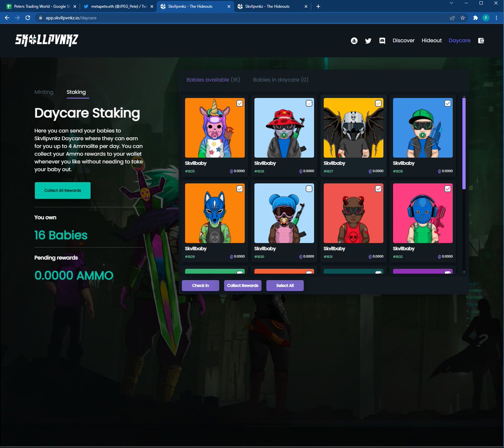Reload the page with the refresh icon
Viewport: 504px width, 448px height.
28,18
